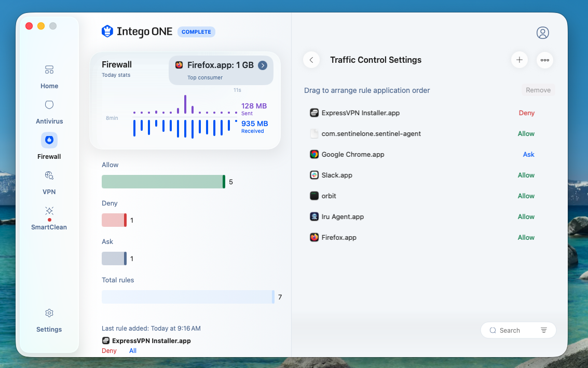588x368 pixels.
Task: Change Allow action for Iru Agent.app
Action: [526, 216]
